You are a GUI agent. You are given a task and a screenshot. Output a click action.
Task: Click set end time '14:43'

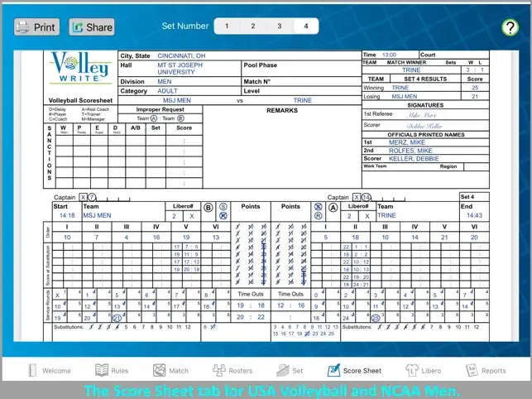click(x=474, y=215)
